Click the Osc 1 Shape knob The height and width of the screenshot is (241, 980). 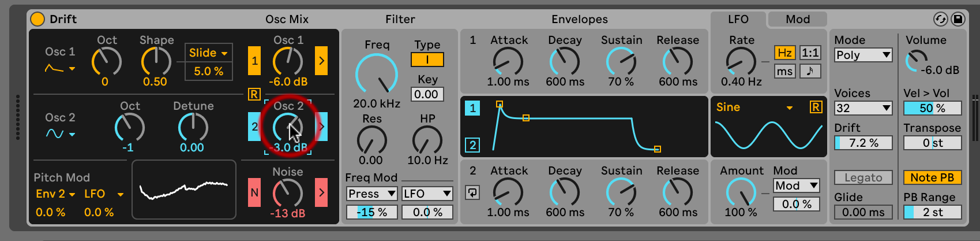click(156, 61)
